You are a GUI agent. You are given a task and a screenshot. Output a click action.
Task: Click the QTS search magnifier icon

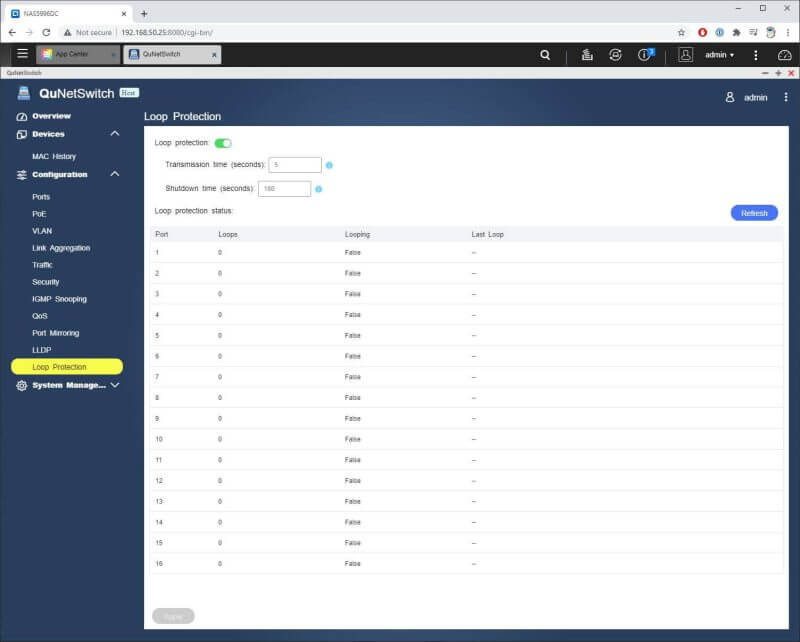[545, 55]
